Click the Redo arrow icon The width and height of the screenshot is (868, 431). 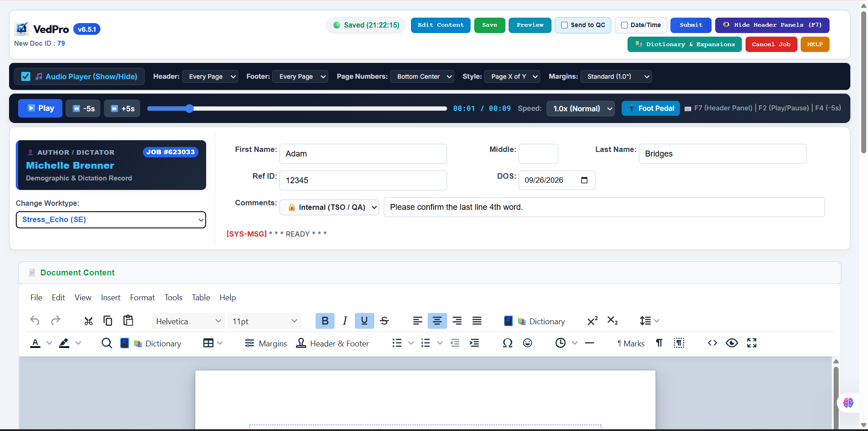coord(56,321)
